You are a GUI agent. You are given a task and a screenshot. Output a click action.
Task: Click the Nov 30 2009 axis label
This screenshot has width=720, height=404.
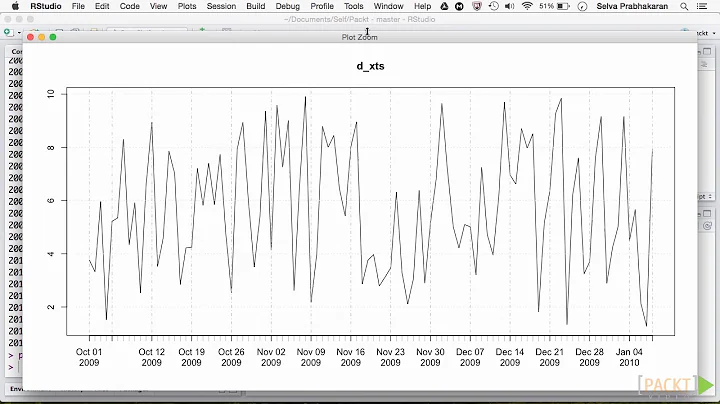[430, 357]
